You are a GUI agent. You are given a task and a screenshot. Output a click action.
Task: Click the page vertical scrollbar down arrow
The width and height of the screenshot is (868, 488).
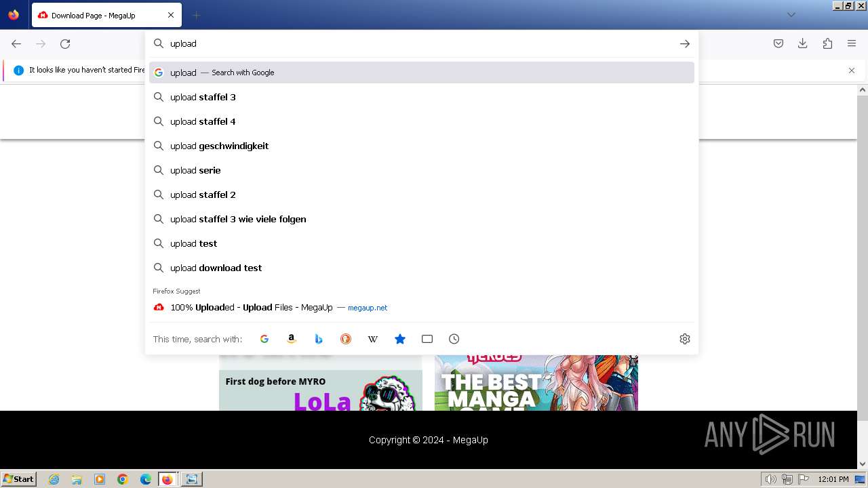point(863,464)
